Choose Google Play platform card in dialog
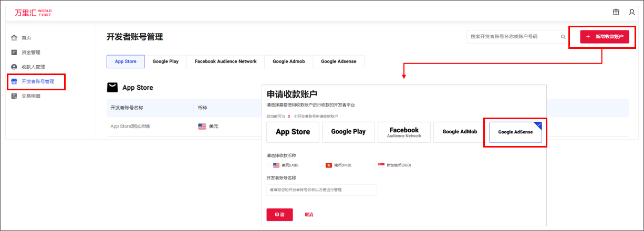644x231 pixels. pos(348,132)
